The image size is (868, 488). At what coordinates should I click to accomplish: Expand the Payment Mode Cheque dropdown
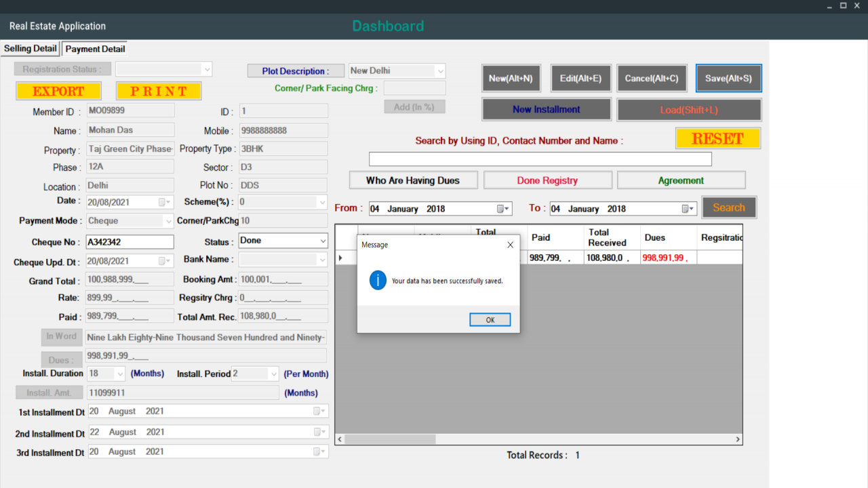[x=168, y=221]
